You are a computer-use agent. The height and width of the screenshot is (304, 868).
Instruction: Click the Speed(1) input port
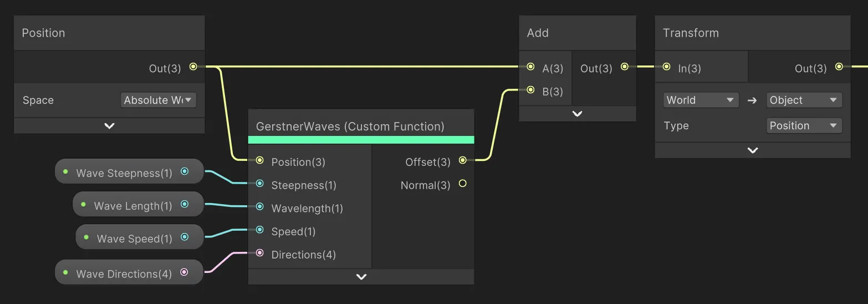point(259,230)
